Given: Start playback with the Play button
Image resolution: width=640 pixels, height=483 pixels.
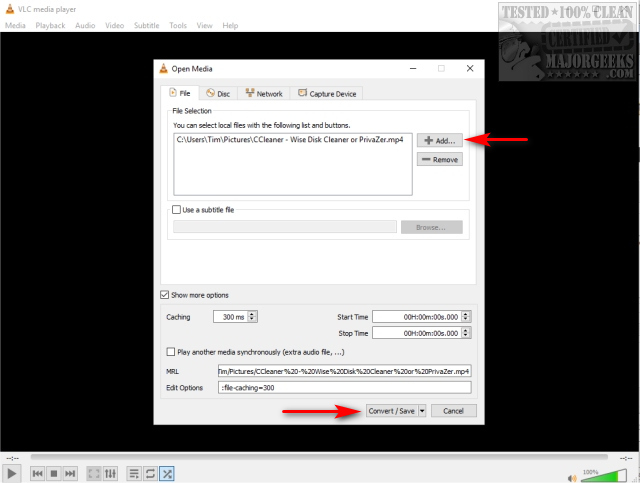Looking at the screenshot, I should coord(11,474).
